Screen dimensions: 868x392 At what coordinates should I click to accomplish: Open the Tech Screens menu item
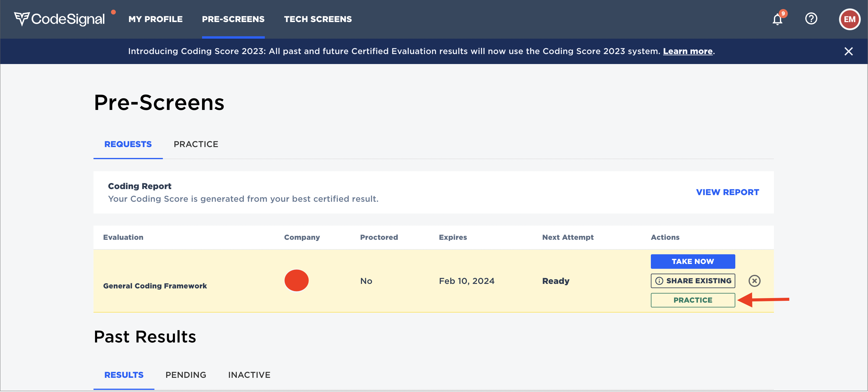point(317,19)
